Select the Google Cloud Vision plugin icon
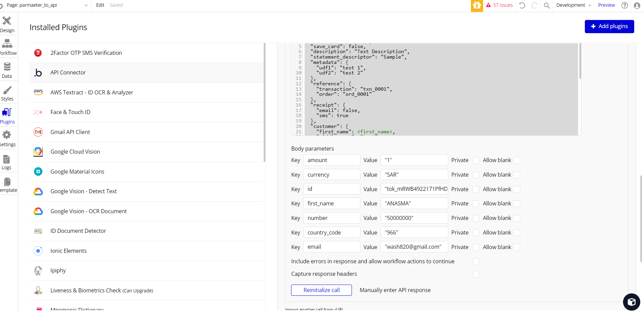Screen dimensions: 644x312 38,152
